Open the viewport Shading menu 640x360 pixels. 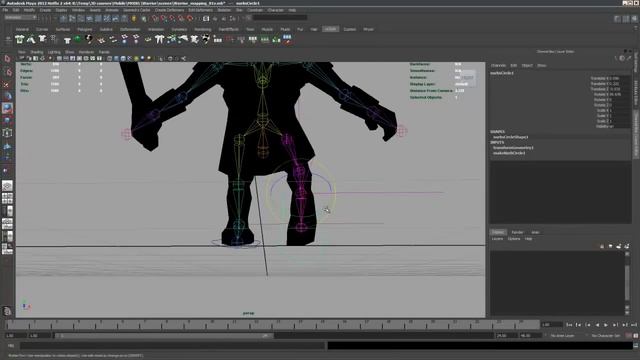click(x=37, y=52)
